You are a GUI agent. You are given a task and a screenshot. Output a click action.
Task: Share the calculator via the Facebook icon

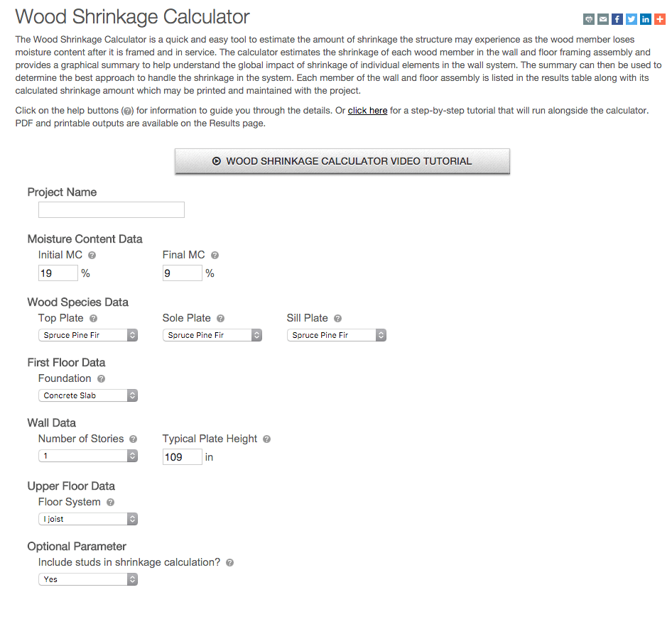[x=617, y=19]
